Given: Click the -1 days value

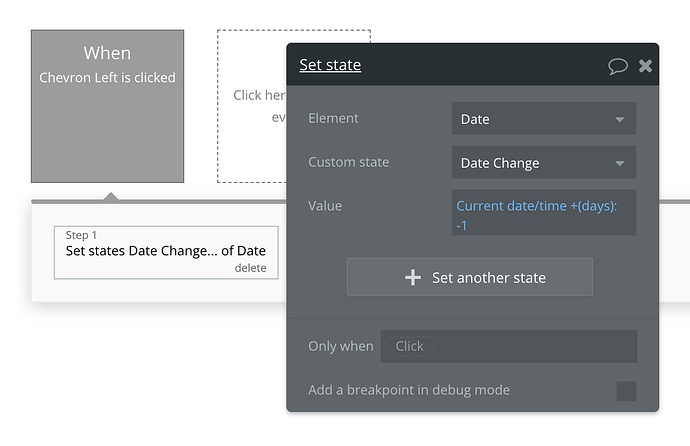Looking at the screenshot, I should click(462, 225).
